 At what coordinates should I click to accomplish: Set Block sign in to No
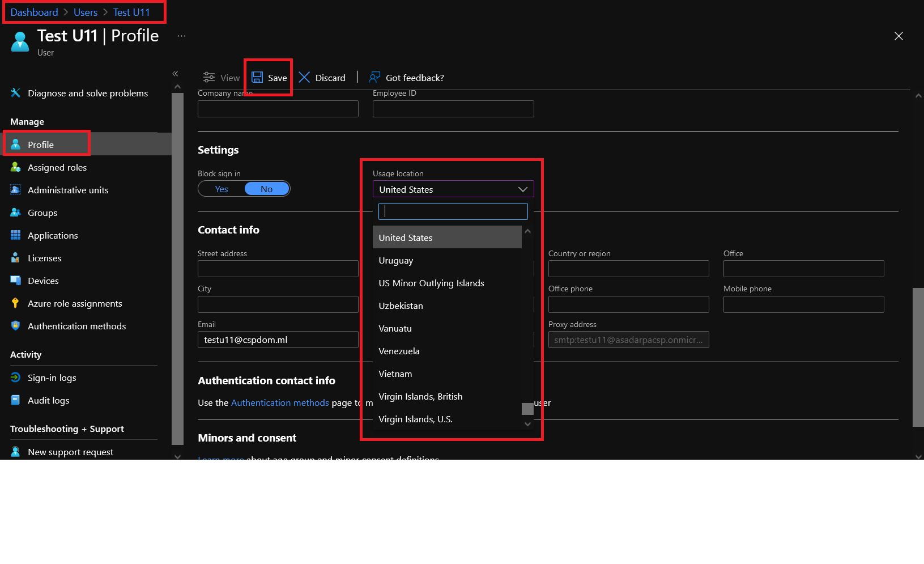266,189
